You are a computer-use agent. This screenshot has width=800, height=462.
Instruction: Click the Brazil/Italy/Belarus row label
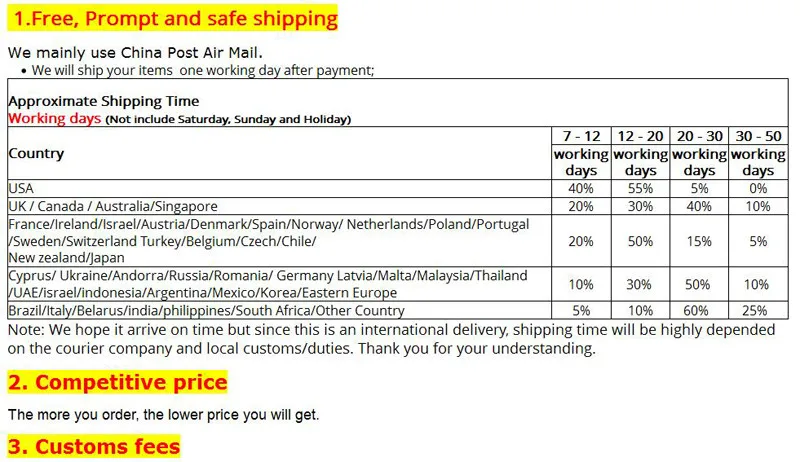tap(206, 311)
